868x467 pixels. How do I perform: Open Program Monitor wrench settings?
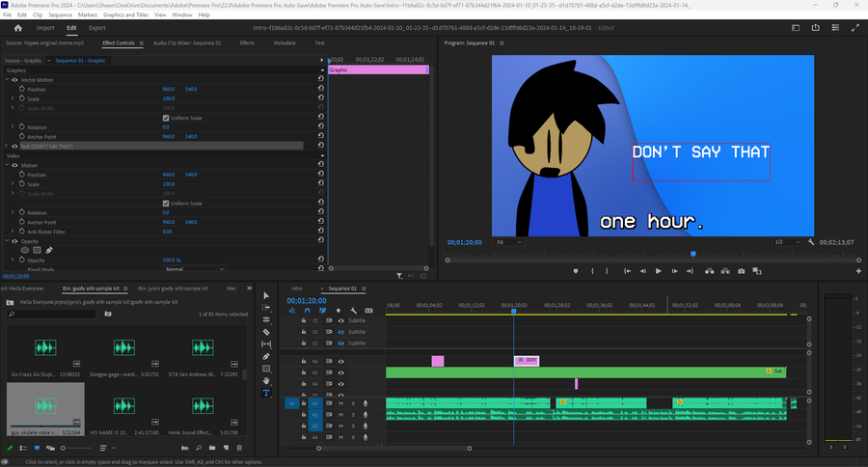811,242
